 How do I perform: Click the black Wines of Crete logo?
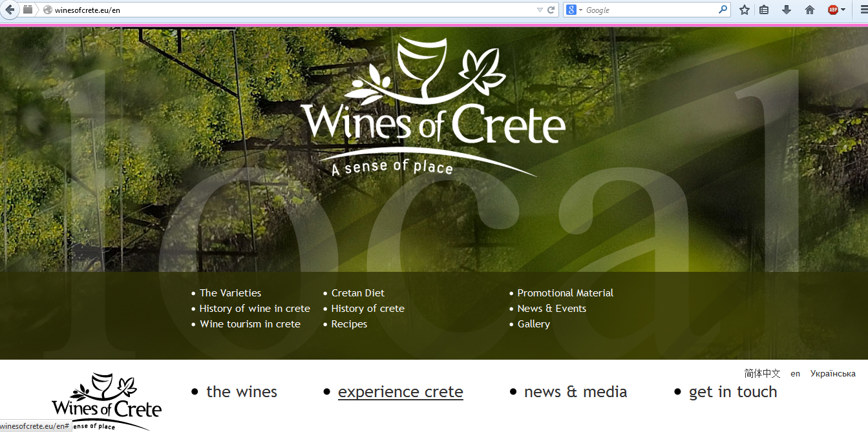point(107,400)
